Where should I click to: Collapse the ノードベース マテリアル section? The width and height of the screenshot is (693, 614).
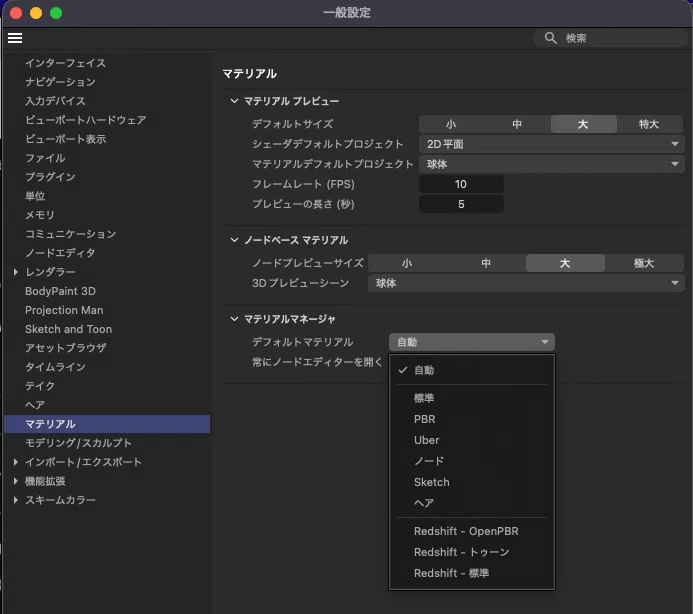[x=235, y=241]
